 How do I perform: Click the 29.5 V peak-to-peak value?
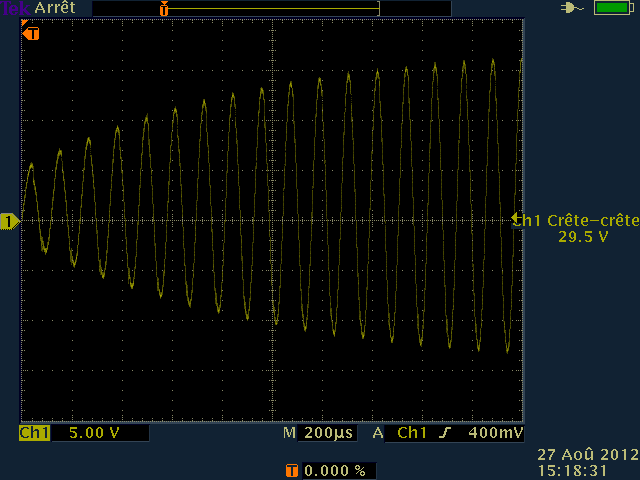583,237
